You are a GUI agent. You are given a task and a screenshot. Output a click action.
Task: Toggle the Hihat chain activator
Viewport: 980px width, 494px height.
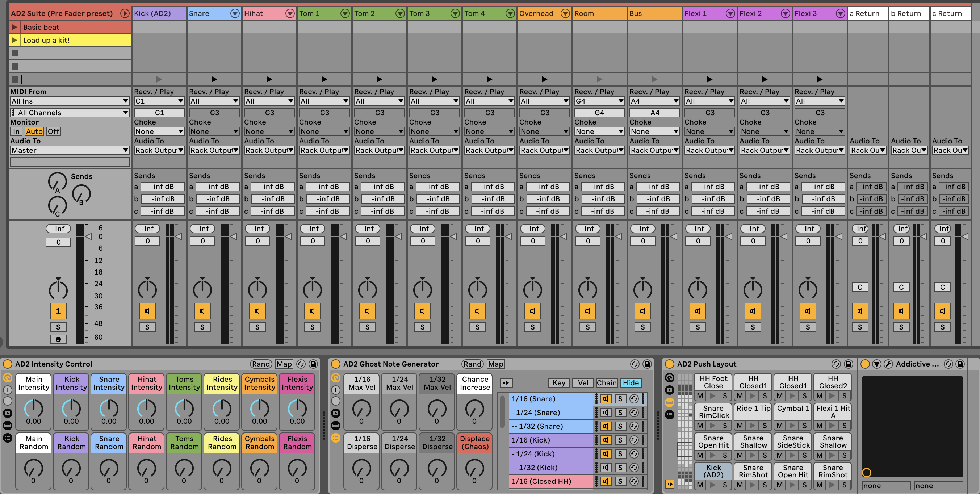click(x=257, y=311)
